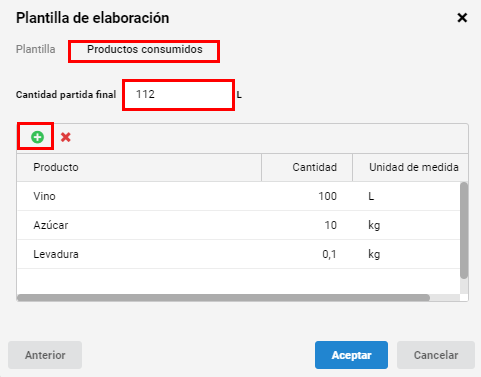Screen dimensions: 481x377
Task: Click the L unit cell for Vino
Action: [406, 196]
